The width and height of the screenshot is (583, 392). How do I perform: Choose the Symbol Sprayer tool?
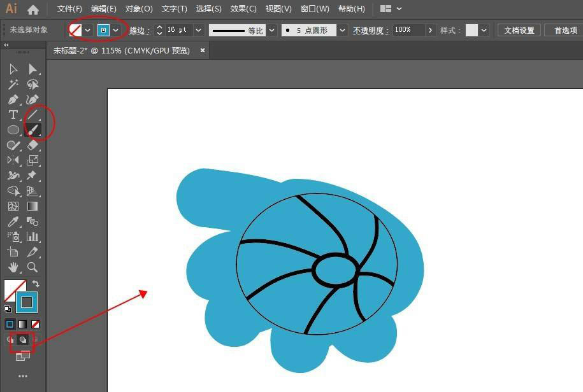pos(13,237)
